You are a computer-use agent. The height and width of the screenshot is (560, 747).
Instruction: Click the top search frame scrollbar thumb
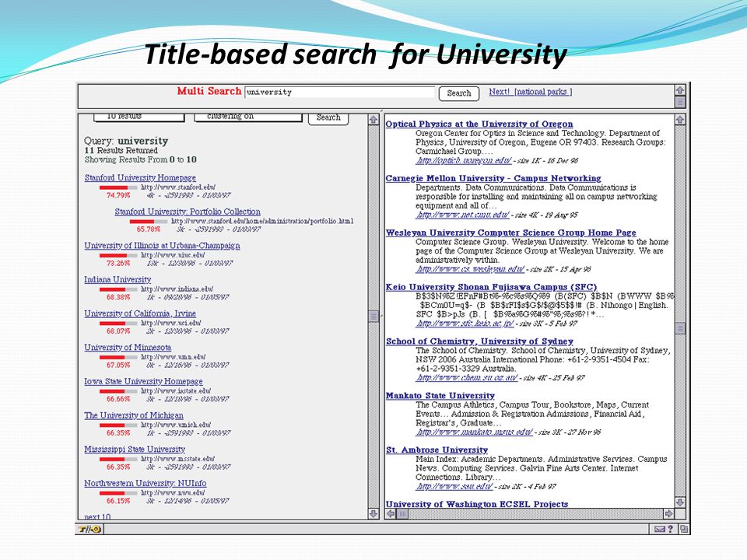pos(680,102)
